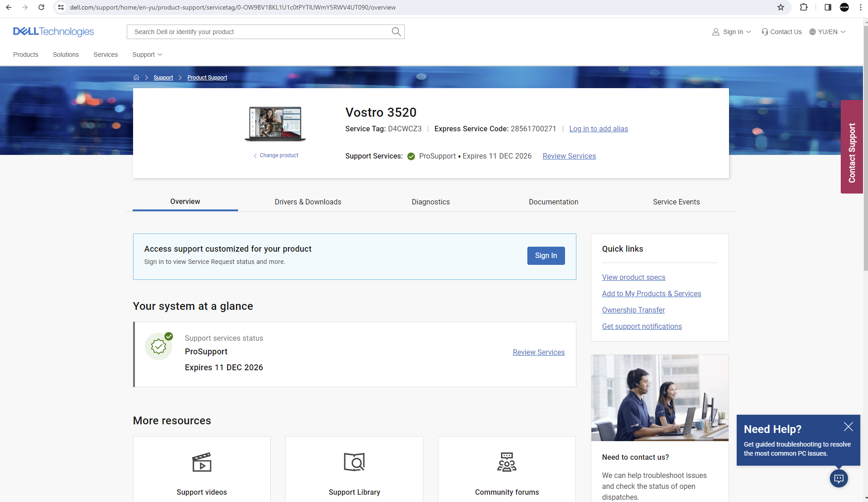
Task: Click Review Services beside ProSupport expiry header
Action: (569, 156)
